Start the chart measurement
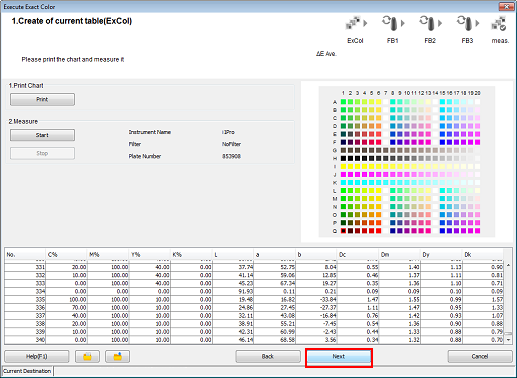This screenshot has width=517, height=378. 42,135
